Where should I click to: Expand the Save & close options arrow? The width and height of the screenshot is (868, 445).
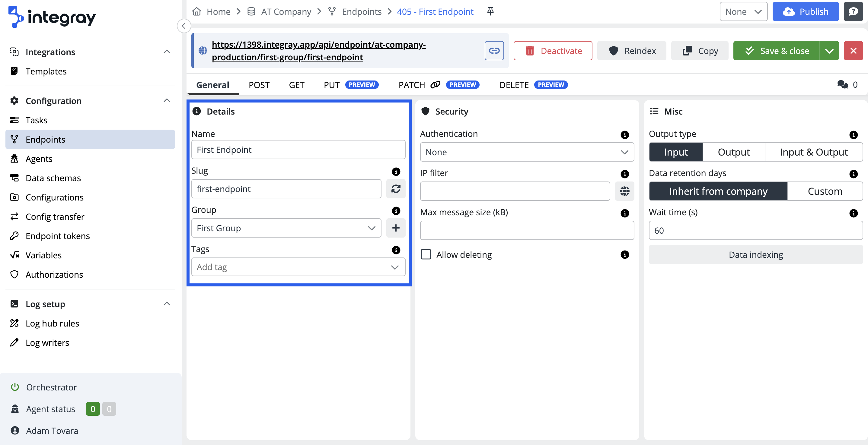coord(829,51)
